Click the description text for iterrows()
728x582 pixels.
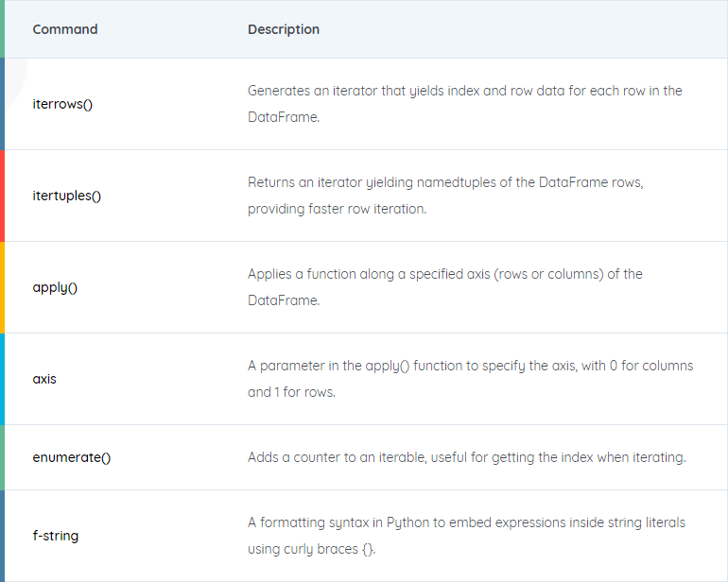pos(464,103)
